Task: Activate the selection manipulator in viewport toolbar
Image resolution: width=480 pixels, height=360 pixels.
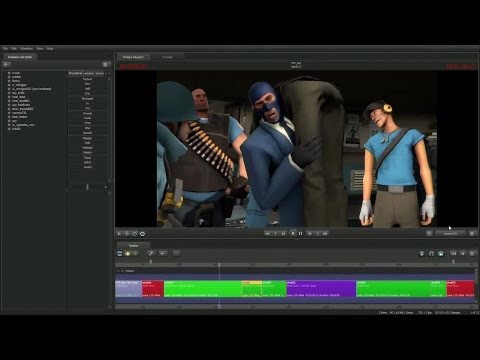Action: [x=119, y=234]
